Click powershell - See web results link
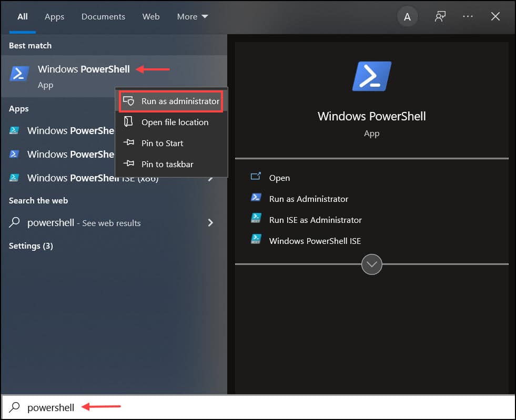Screen dimensions: 516x420 click(x=84, y=223)
